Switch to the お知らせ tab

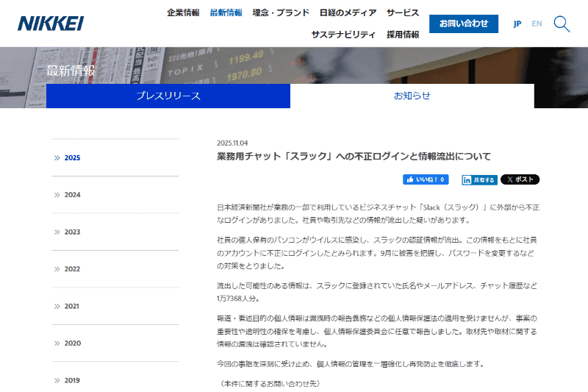(412, 96)
